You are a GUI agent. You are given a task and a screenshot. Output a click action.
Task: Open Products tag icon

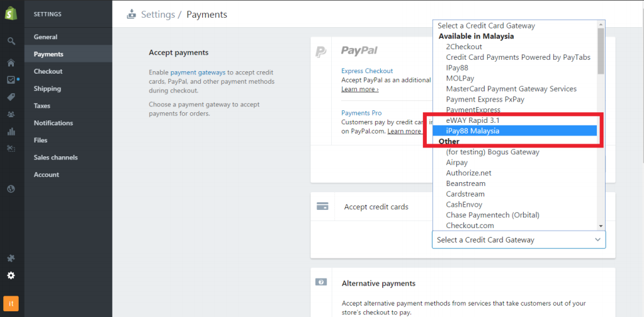point(11,97)
